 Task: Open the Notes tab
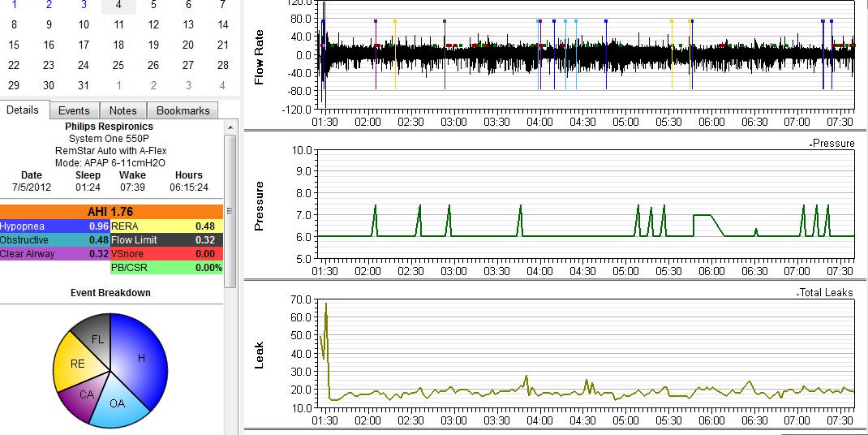pyautogui.click(x=122, y=111)
